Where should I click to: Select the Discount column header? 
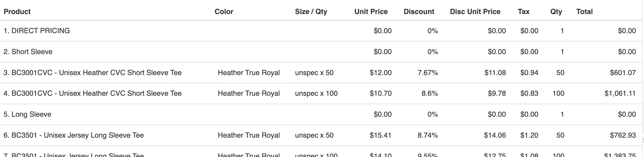coord(419,12)
